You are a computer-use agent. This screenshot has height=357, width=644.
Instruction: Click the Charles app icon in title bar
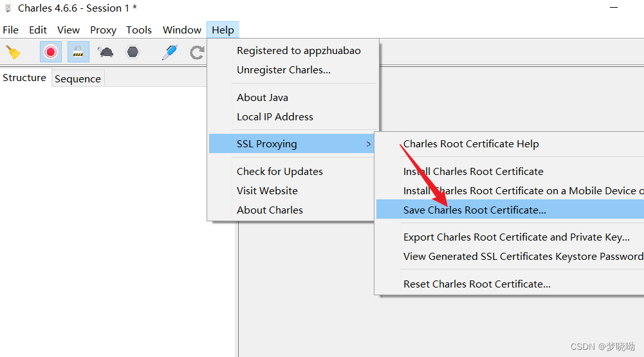8,8
